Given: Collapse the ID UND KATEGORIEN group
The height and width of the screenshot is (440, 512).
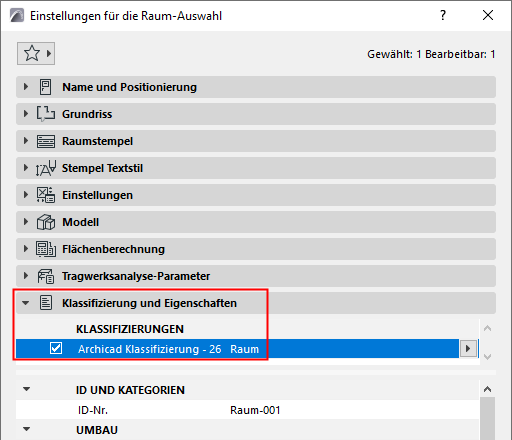Looking at the screenshot, I should tap(26, 389).
